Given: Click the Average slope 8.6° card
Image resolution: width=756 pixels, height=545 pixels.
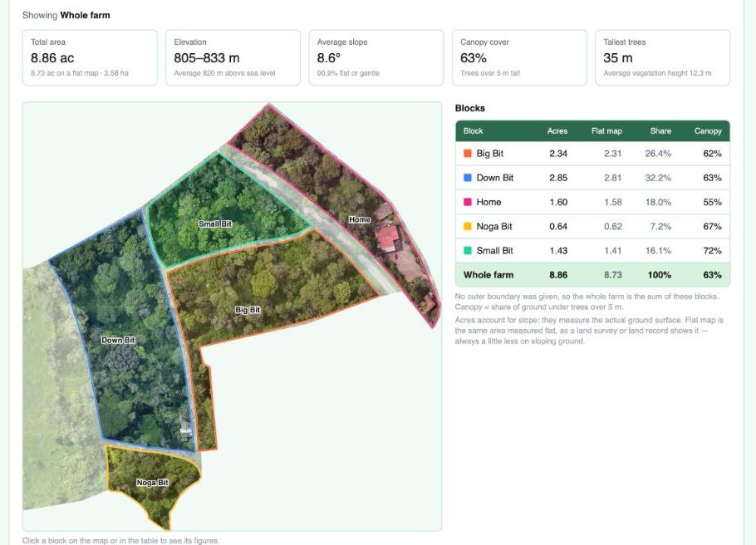Looking at the screenshot, I should pyautogui.click(x=376, y=58).
